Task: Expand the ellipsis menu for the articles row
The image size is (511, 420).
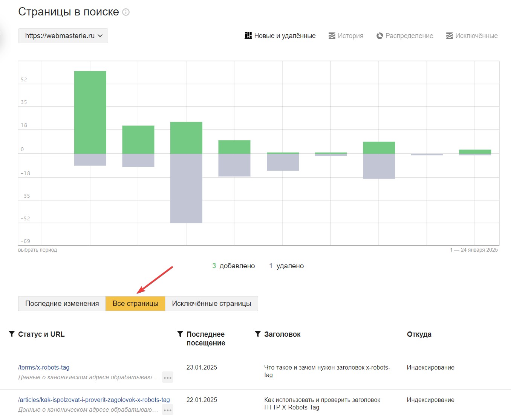Action: point(168,410)
